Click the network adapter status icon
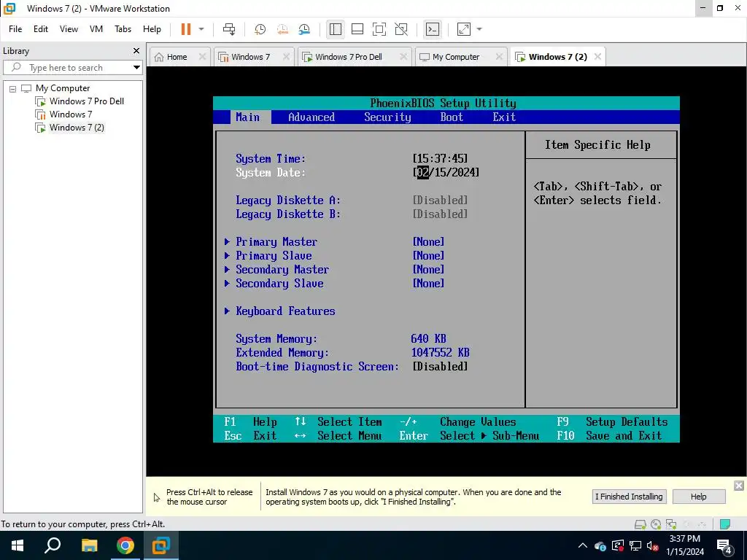 coord(671,524)
